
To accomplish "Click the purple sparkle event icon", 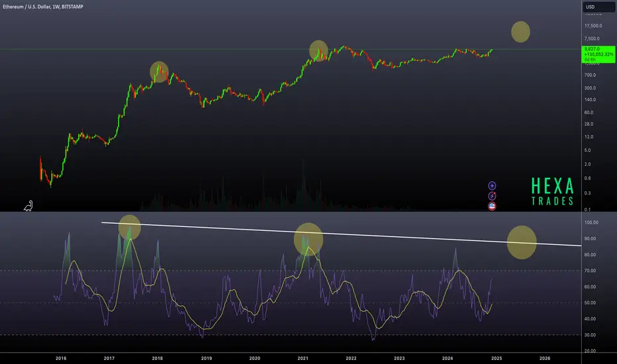I will click(x=492, y=185).
